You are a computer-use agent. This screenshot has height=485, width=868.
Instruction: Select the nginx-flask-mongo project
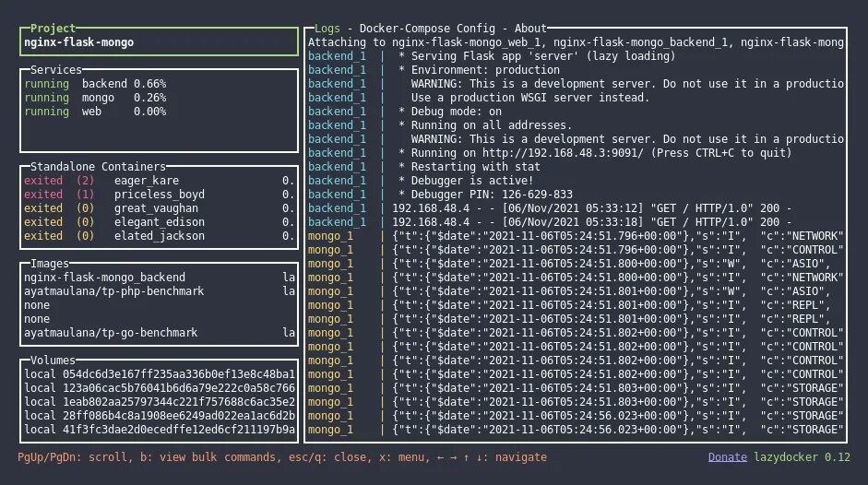[159, 42]
